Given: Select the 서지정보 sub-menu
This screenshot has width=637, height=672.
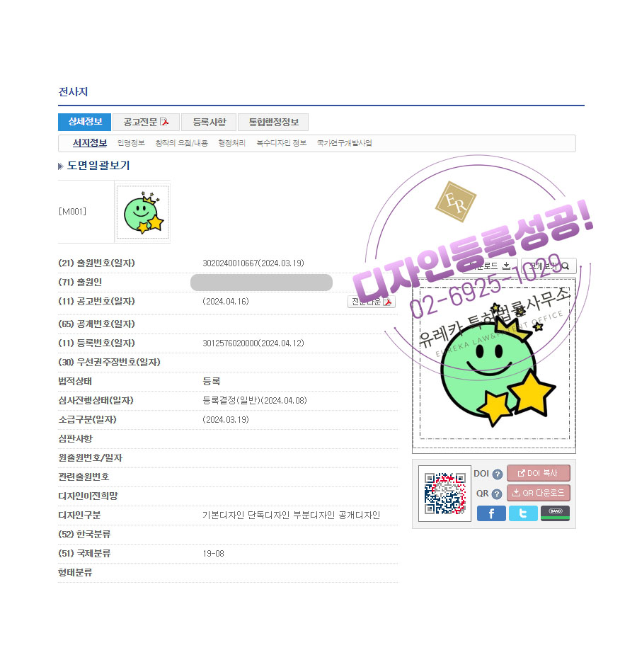Looking at the screenshot, I should point(90,143).
